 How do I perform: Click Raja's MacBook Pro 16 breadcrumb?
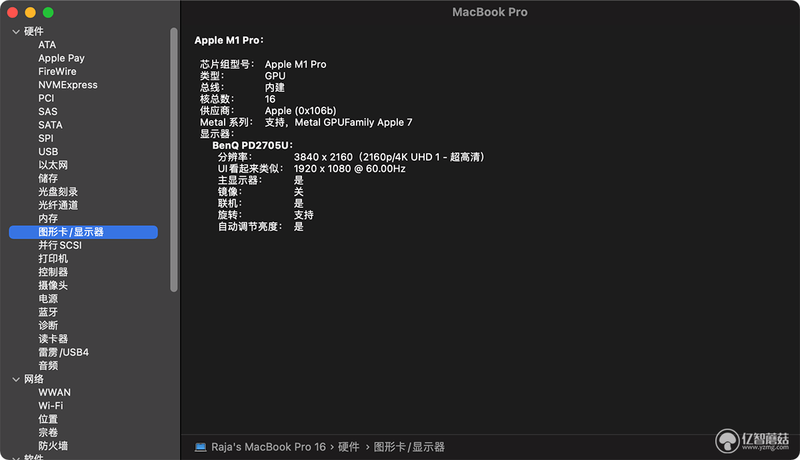(x=268, y=447)
